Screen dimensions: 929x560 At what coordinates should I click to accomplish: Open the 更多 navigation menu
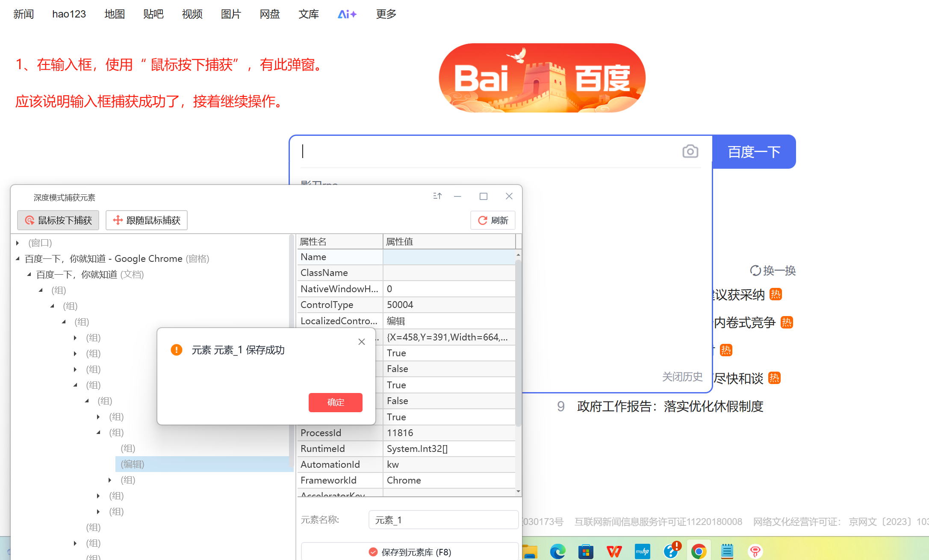pos(386,14)
